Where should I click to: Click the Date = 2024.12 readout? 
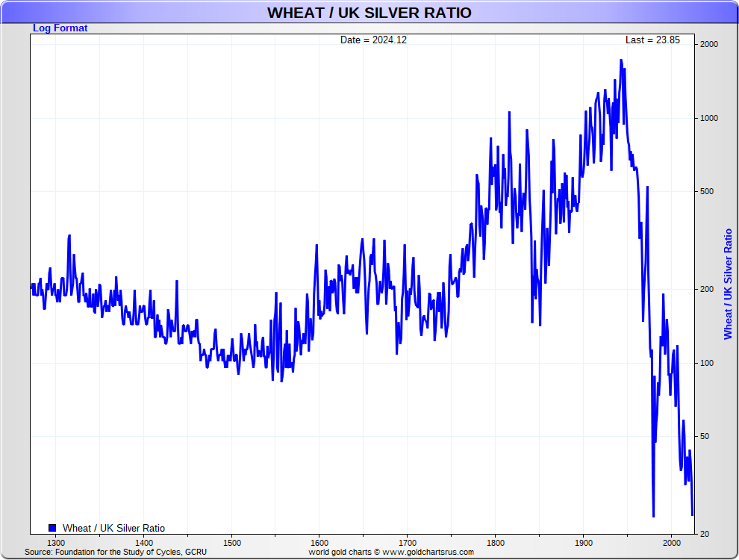pyautogui.click(x=373, y=40)
